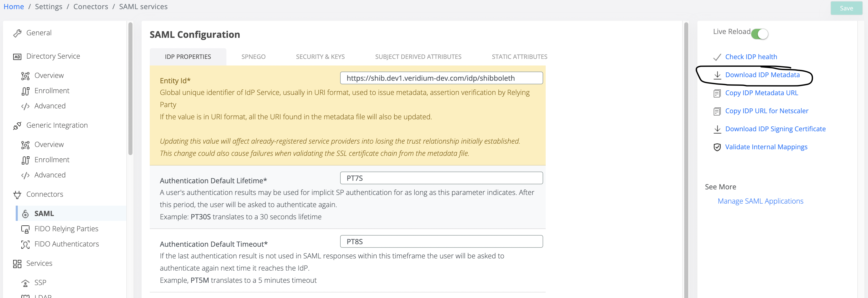Collapse the Services section in sidebar
This screenshot has height=298, width=868.
[39, 263]
